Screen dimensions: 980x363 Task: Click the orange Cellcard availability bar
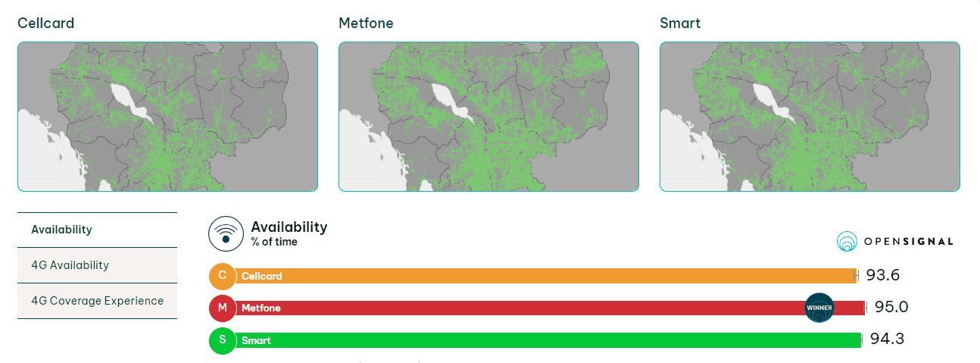point(546,276)
